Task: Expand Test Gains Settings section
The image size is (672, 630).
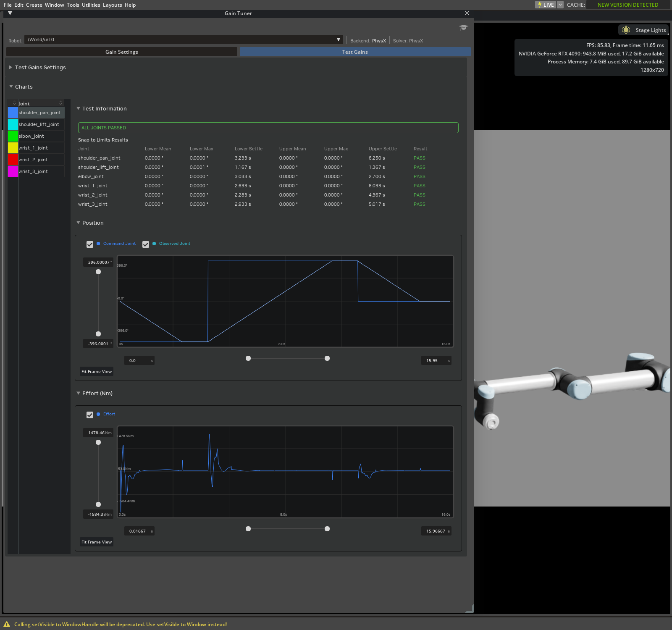Action: click(11, 67)
